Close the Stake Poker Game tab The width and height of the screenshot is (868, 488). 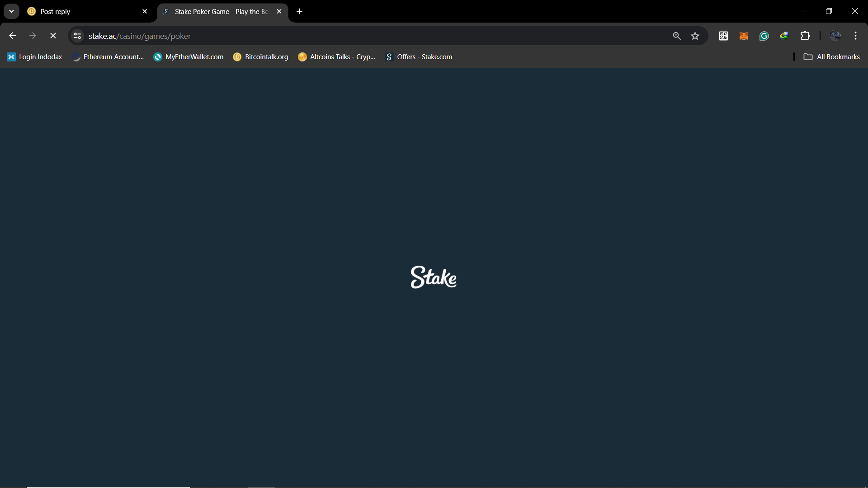point(279,12)
